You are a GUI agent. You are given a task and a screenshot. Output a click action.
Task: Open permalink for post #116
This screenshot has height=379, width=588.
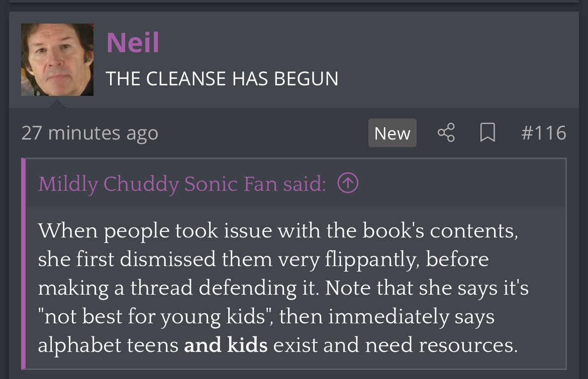(543, 133)
